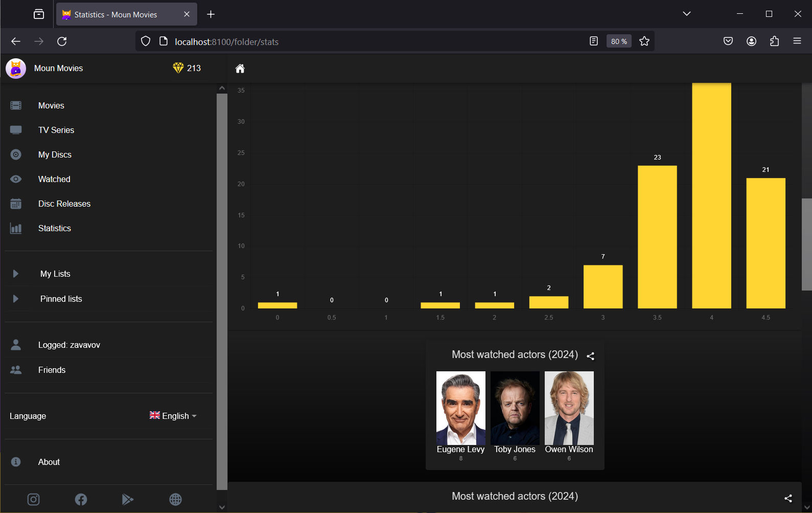Click the website globe icon

[x=175, y=499]
